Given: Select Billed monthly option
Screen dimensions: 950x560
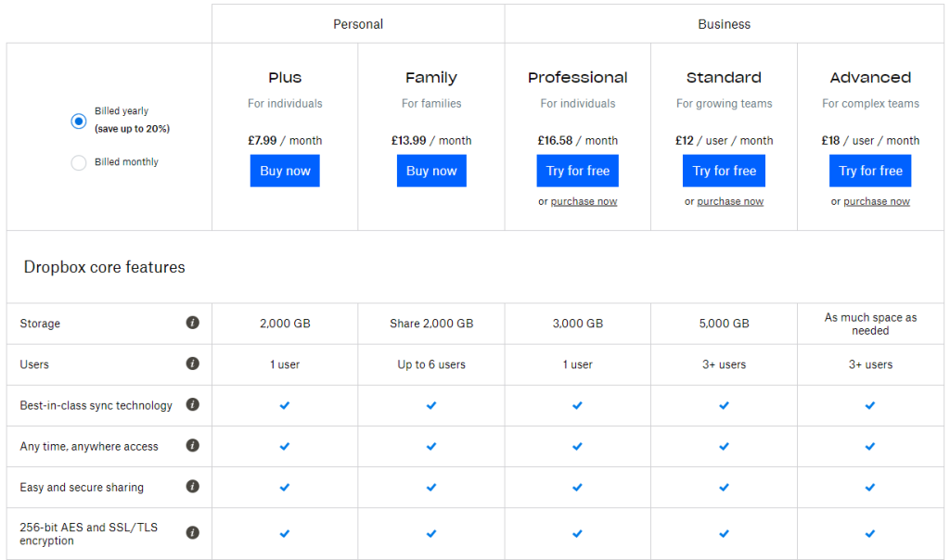Looking at the screenshot, I should pyautogui.click(x=79, y=162).
